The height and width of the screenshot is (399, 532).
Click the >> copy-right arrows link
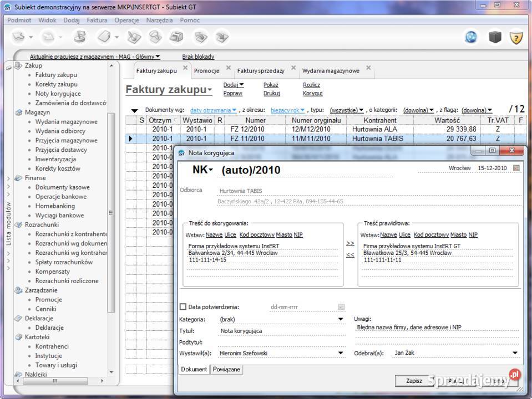pyautogui.click(x=350, y=243)
